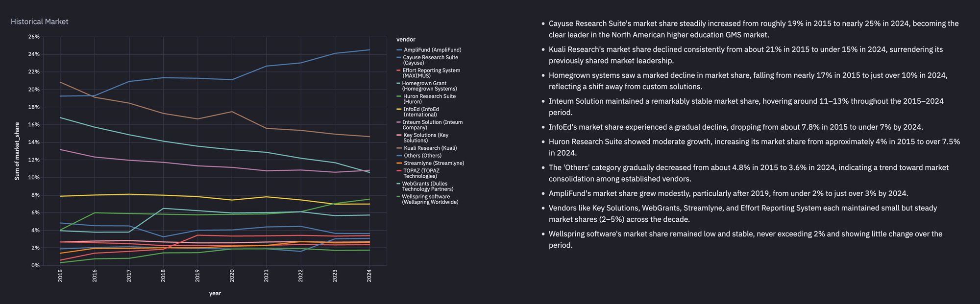This screenshot has width=980, height=304.
Task: Click the 2024 x-axis label
Action: (369, 276)
